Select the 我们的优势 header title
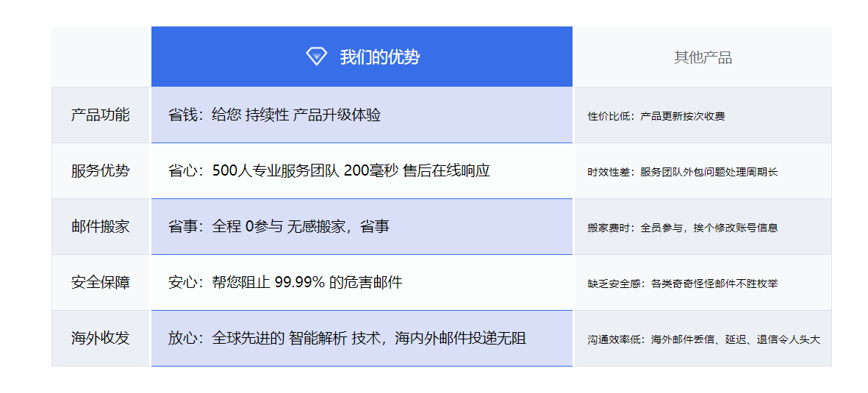 coord(379,57)
